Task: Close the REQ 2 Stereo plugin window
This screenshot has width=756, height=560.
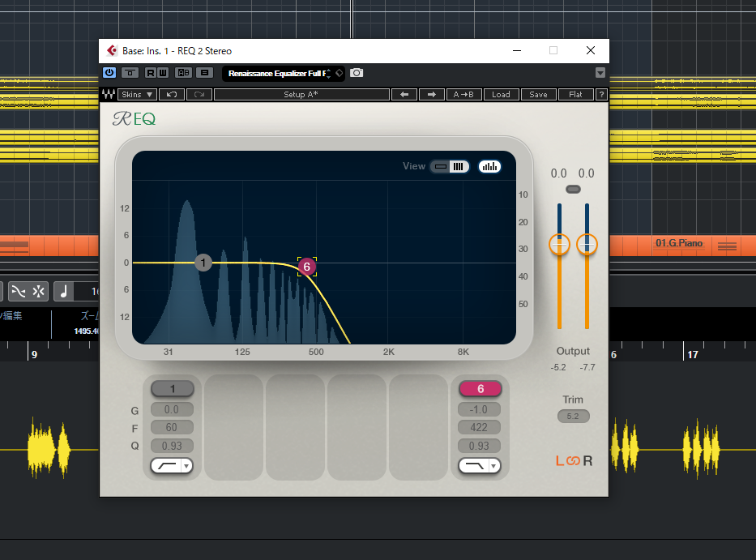Action: (590, 50)
